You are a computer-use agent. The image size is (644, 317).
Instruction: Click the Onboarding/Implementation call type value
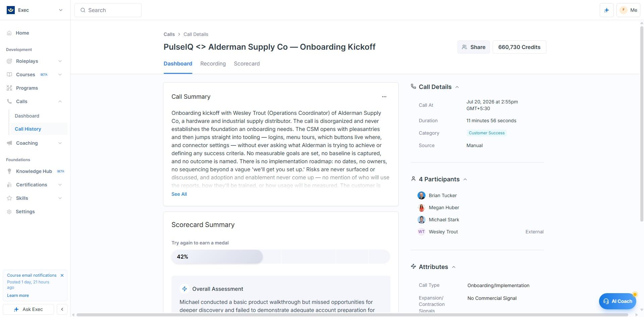498,285
